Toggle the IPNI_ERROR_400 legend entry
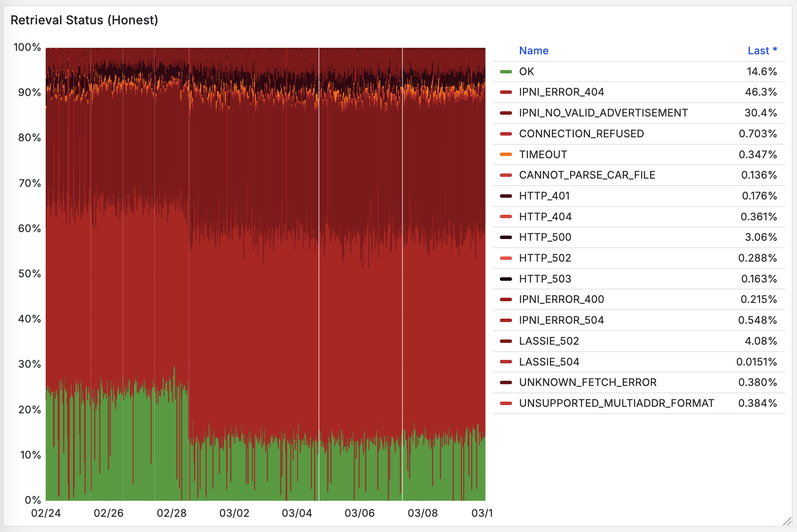The image size is (797, 532). (x=561, y=299)
